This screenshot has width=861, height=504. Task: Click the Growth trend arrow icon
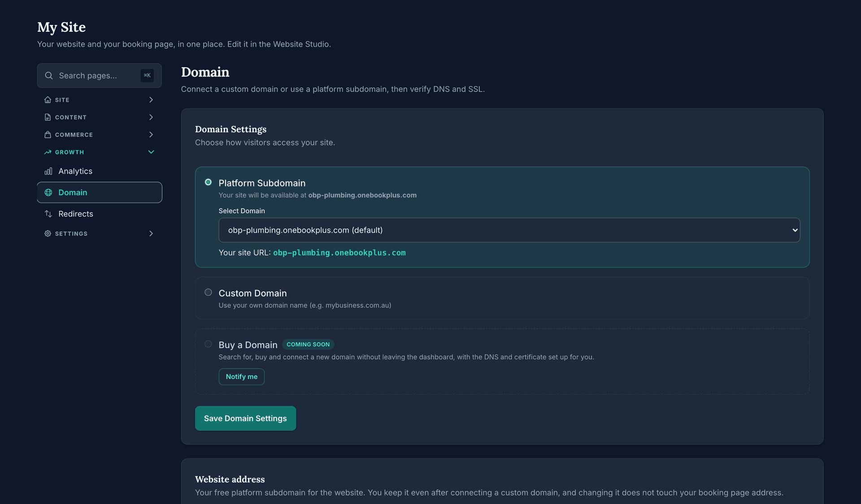[x=48, y=152]
